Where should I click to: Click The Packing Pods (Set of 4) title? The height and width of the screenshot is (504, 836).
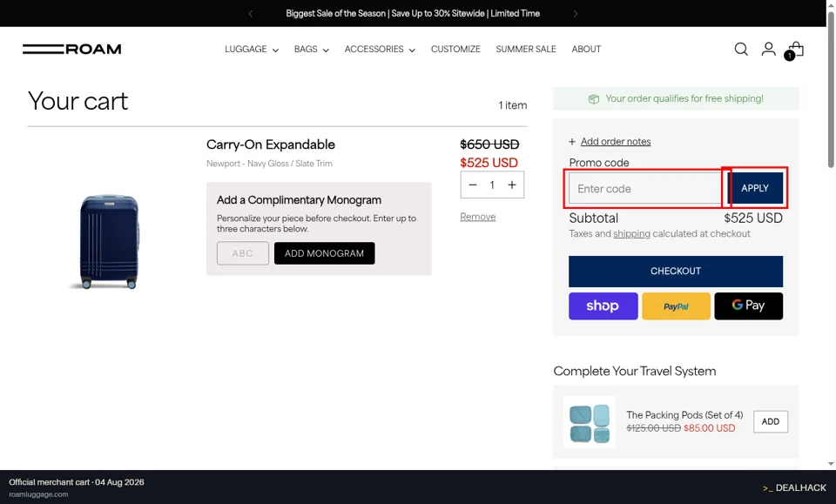coord(684,415)
